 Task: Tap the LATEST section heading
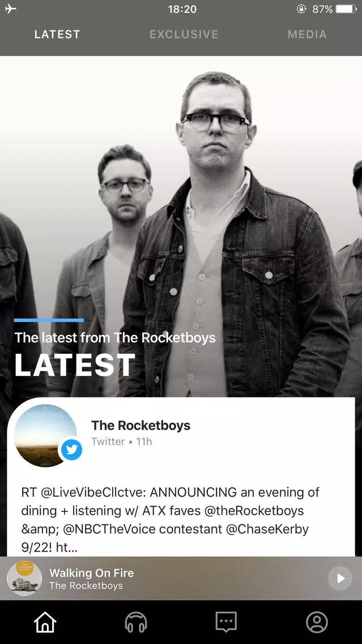(x=75, y=365)
